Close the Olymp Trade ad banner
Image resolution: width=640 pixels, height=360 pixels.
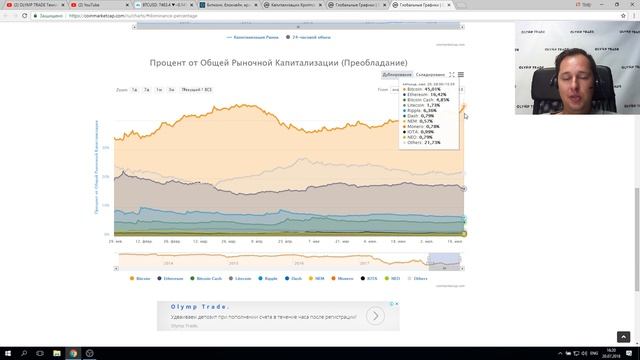point(396,304)
